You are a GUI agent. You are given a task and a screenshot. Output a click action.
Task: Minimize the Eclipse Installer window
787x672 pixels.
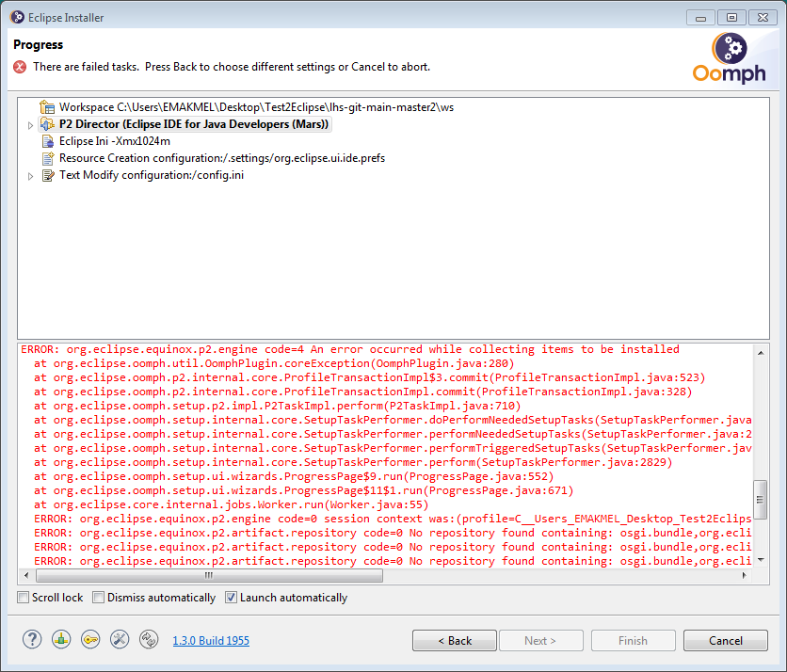pos(700,18)
